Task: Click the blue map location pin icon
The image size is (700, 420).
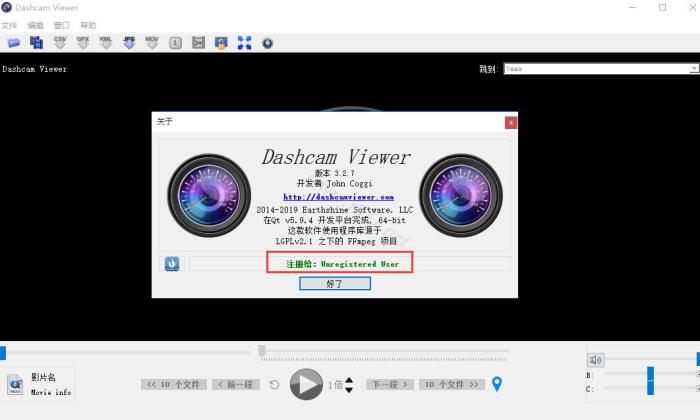Action: [x=497, y=384]
